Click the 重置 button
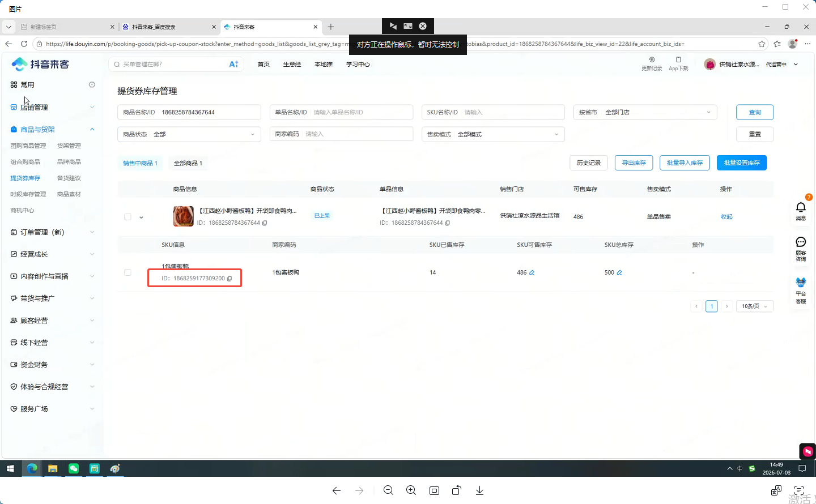This screenshot has height=504, width=816. click(755, 134)
